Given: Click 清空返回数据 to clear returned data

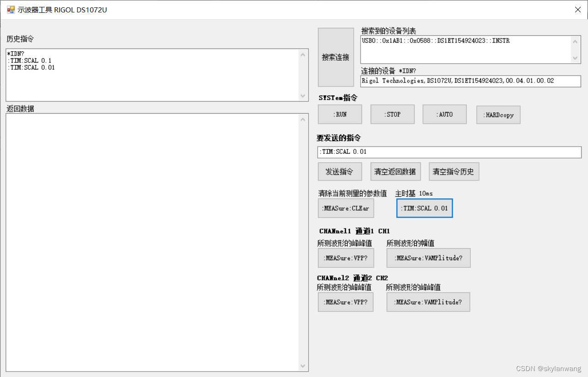Looking at the screenshot, I should (x=395, y=172).
